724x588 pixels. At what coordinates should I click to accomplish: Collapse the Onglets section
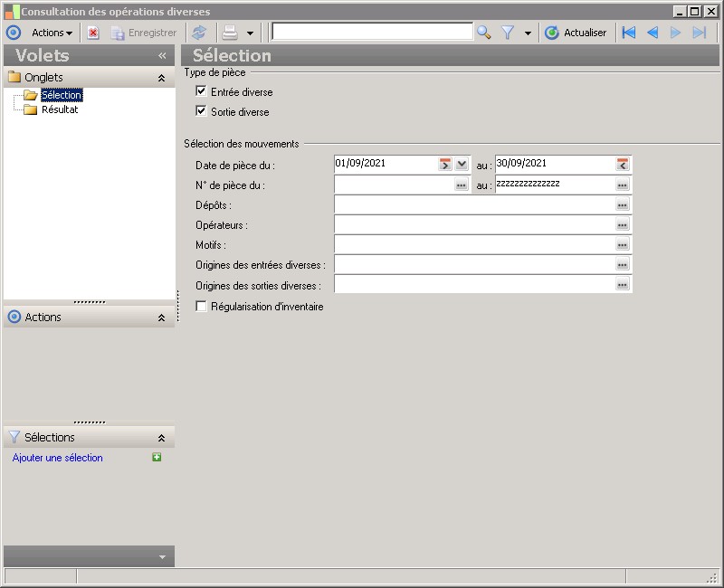pyautogui.click(x=162, y=78)
